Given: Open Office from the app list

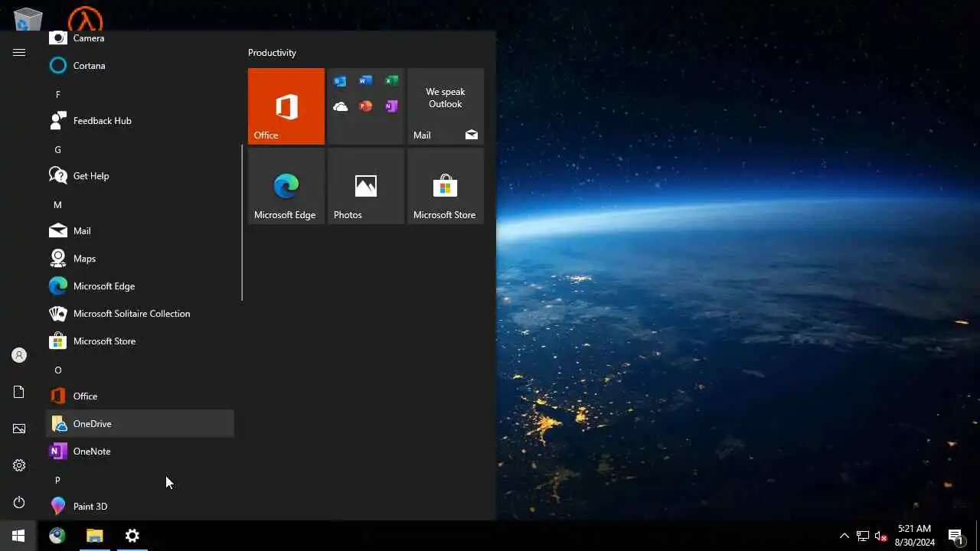Looking at the screenshot, I should 140,396.
